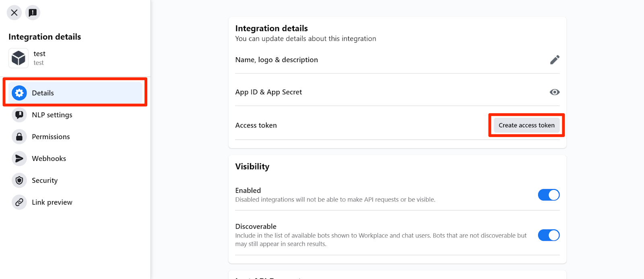Screen dimensions: 644x279
Task: Turn off the Discoverable toggle
Action: point(549,235)
